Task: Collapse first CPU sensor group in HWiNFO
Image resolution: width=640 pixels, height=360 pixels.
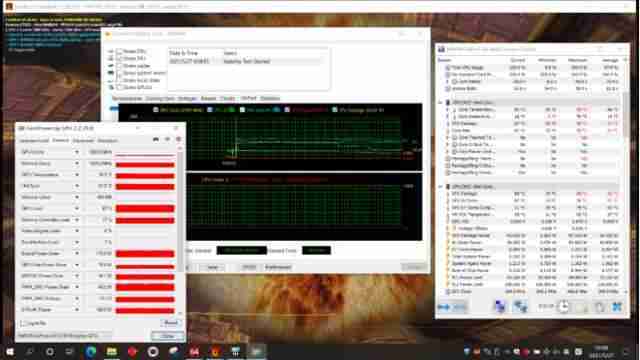Action: coord(440,102)
